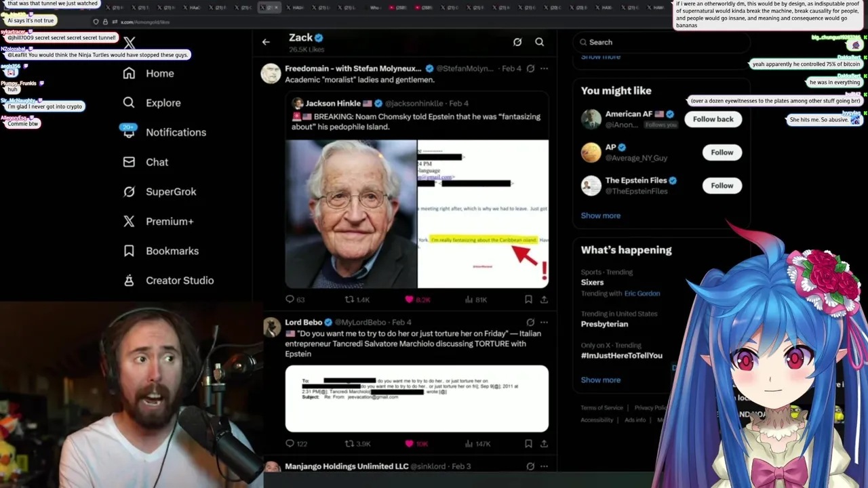Reply to the Lord Bebo post
868x488 pixels.
(296, 444)
